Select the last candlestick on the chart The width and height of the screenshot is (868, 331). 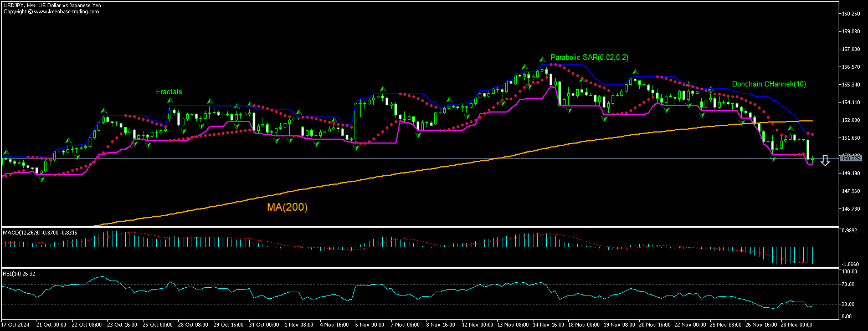[813, 160]
